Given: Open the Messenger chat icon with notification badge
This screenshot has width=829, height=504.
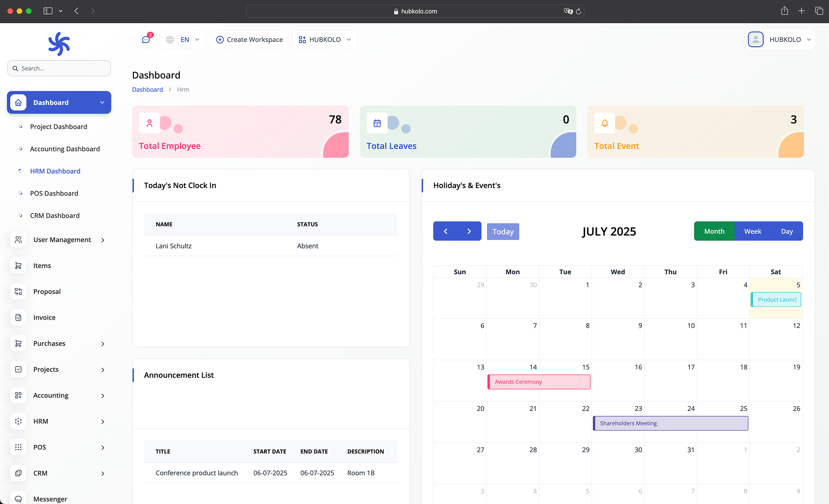Looking at the screenshot, I should (146, 39).
